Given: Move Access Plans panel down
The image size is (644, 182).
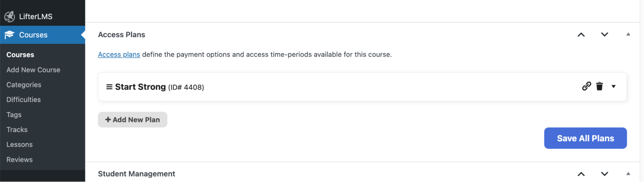Looking at the screenshot, I should click(x=604, y=35).
